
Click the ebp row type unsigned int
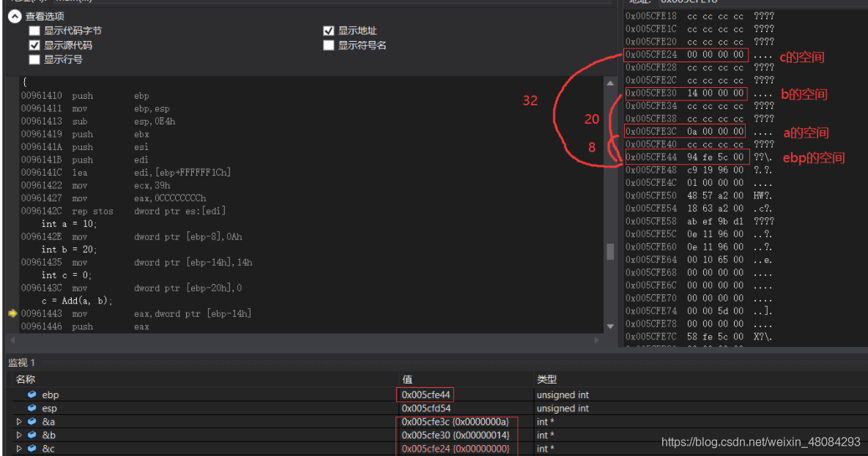pyautogui.click(x=563, y=395)
